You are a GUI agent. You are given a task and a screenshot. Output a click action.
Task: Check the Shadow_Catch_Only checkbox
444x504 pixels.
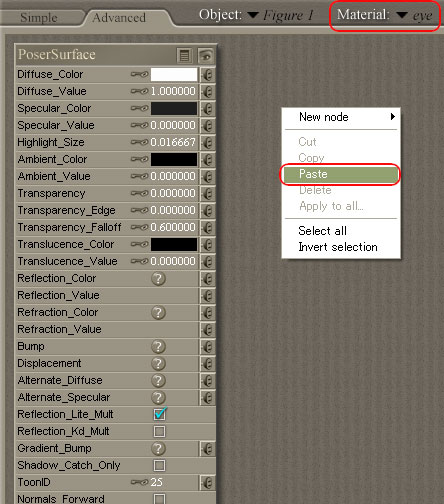click(159, 466)
